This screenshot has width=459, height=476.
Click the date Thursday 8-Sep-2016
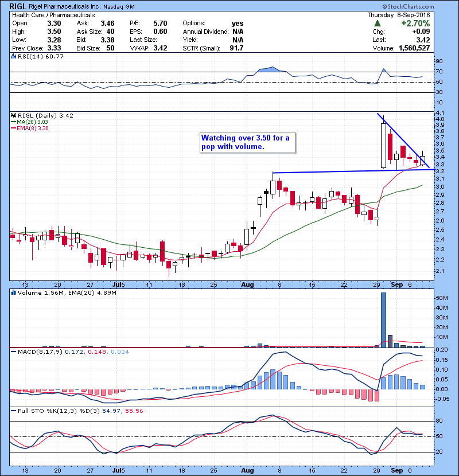click(399, 15)
